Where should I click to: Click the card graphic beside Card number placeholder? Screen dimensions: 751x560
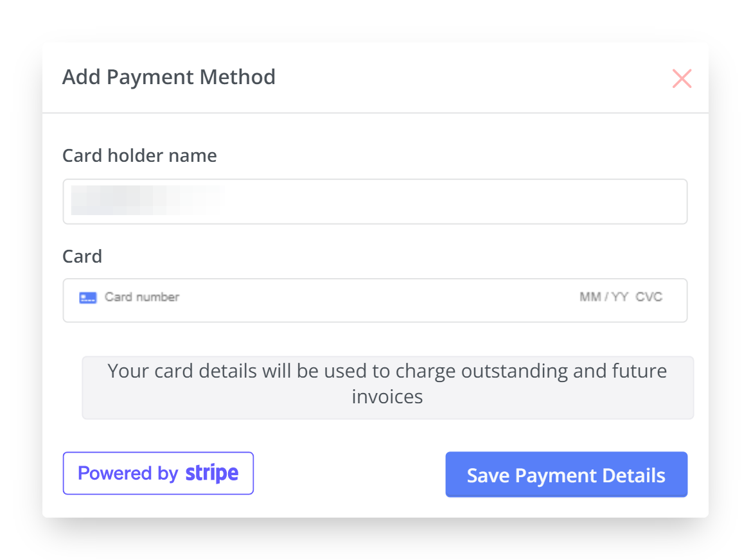89,297
